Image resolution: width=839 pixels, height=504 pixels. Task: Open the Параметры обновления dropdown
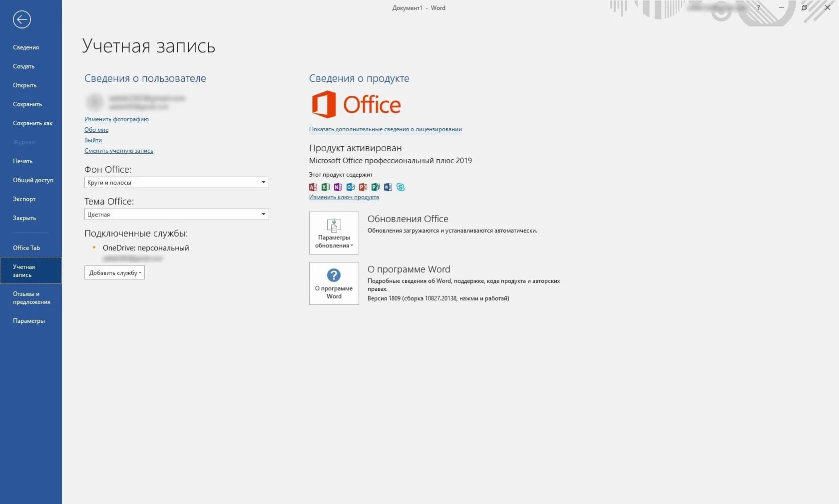coord(334,233)
